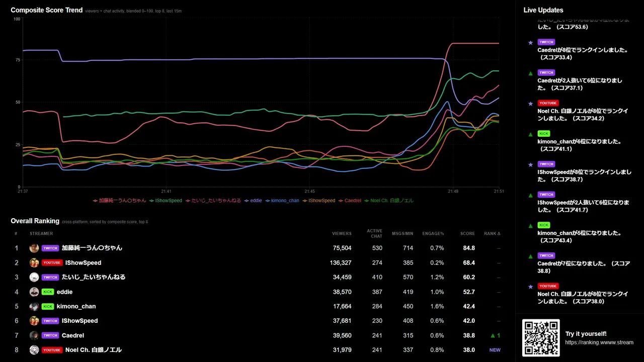644x362 pixels.
Task: Click the YouTube badge beside Noel Ch. in ranking
Action: [x=52, y=350]
